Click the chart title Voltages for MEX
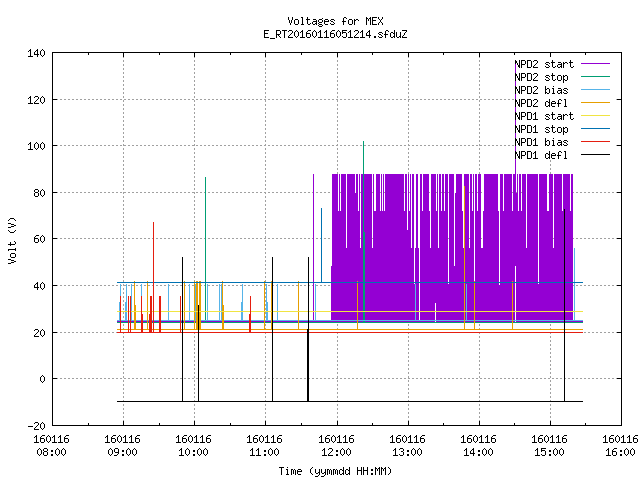This screenshot has height=480, width=640. point(336,21)
